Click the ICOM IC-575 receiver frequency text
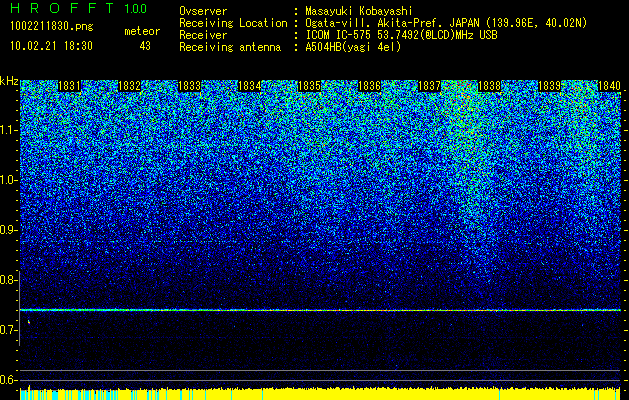This screenshot has width=629, height=400. (x=401, y=35)
